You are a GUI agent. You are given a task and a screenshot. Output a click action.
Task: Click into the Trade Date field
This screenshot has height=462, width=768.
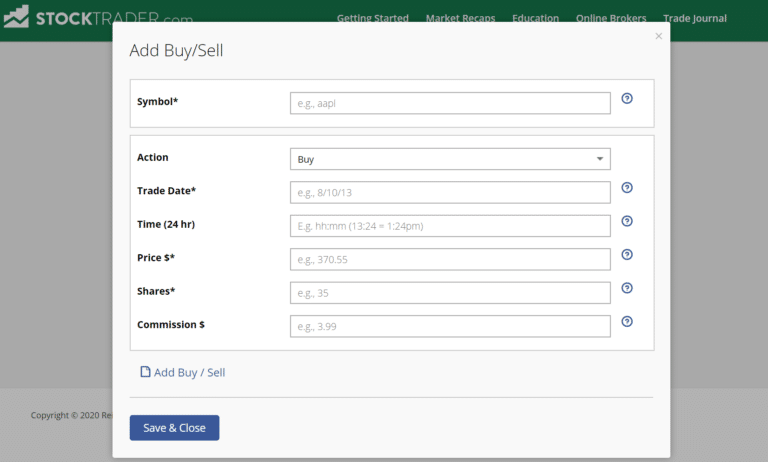[450, 192]
